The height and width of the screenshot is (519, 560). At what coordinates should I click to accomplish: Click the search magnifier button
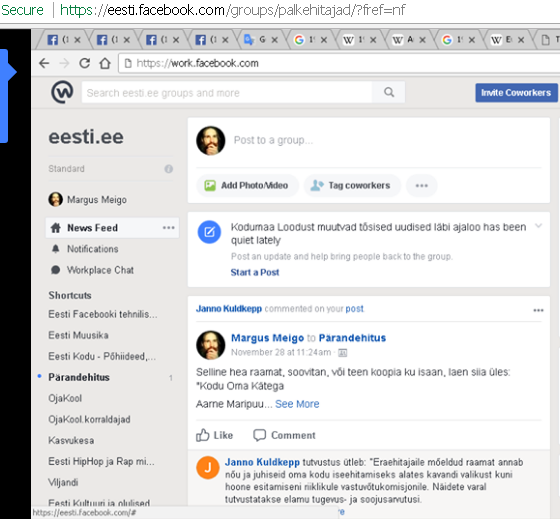pyautogui.click(x=389, y=93)
